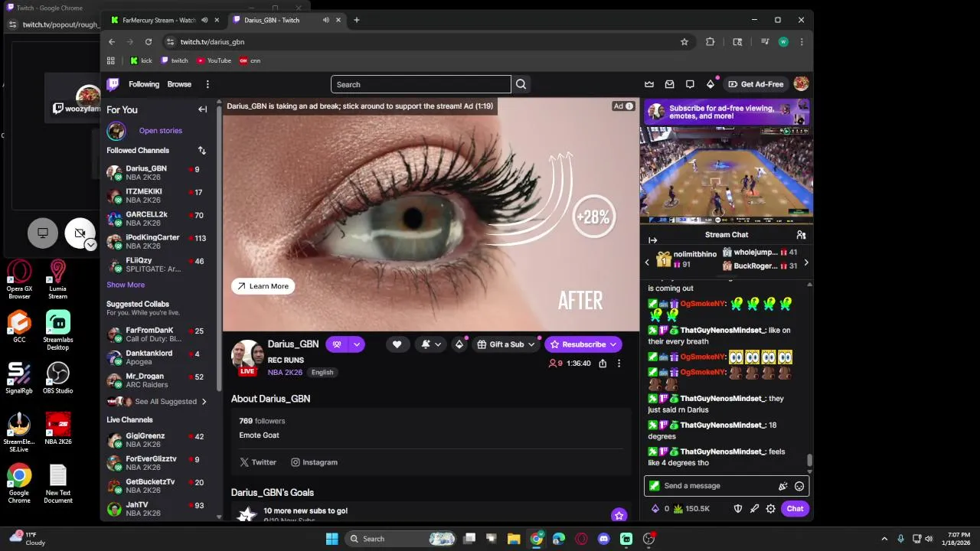Reload the twitch.tv page
Viewport: 980px width, 551px height.
149,42
